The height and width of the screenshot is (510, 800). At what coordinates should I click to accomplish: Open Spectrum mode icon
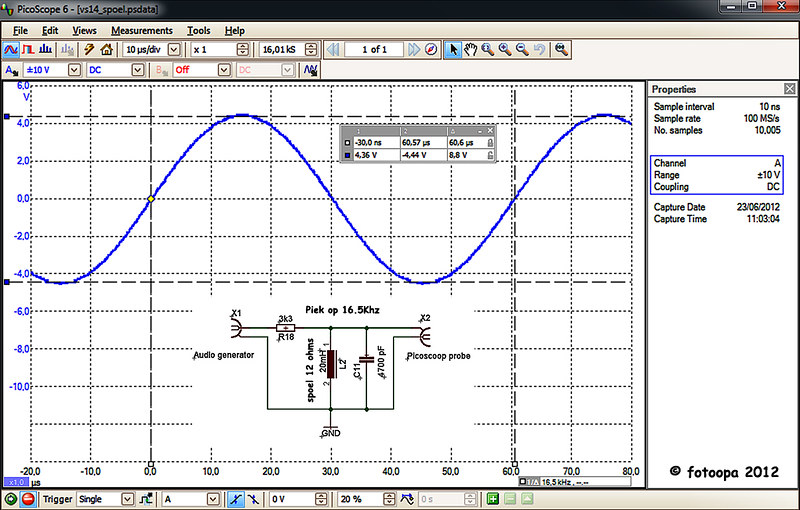tap(46, 49)
